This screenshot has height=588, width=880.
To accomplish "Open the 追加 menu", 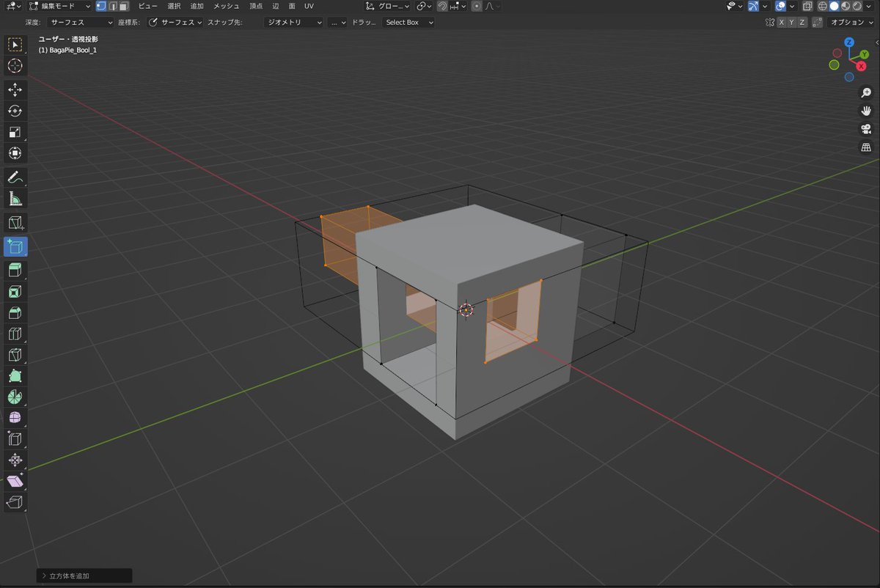I will (197, 6).
